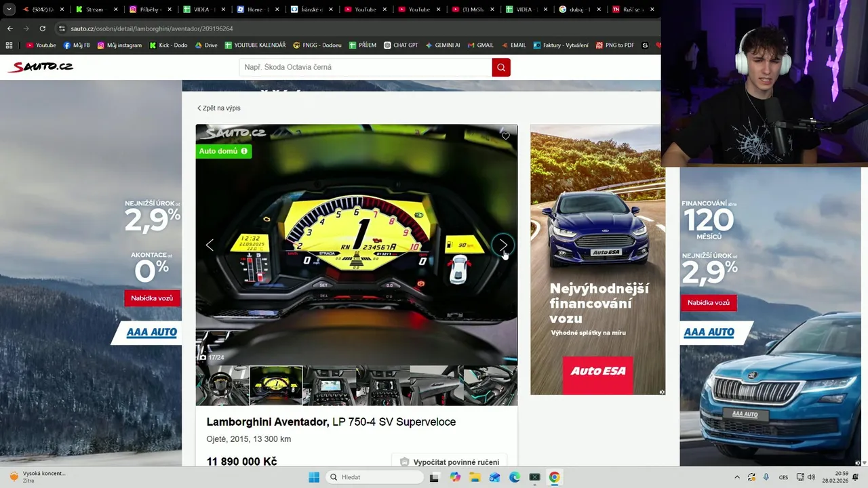Show the next gallery photo arrow
Image resolution: width=868 pixels, height=488 pixels.
coord(503,245)
